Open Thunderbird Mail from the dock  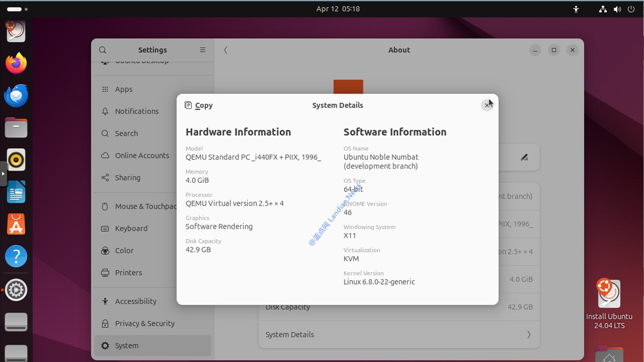point(16,96)
